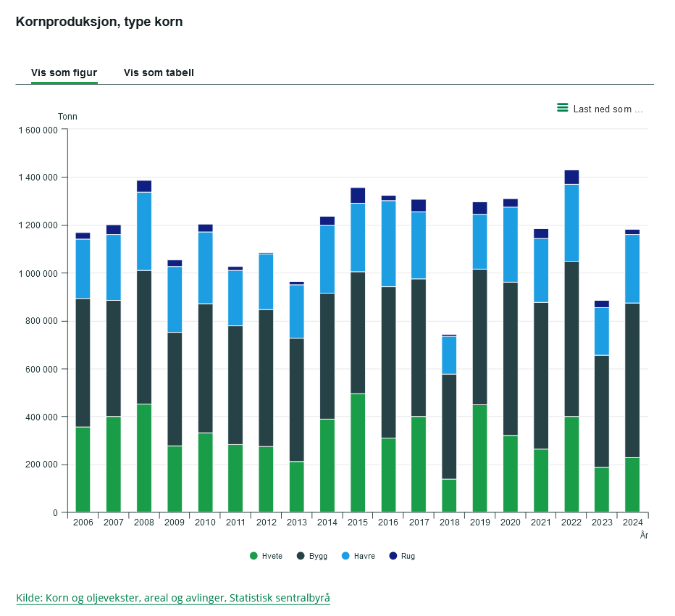Expand the 'Last ned som ...' dropdown

[608, 109]
